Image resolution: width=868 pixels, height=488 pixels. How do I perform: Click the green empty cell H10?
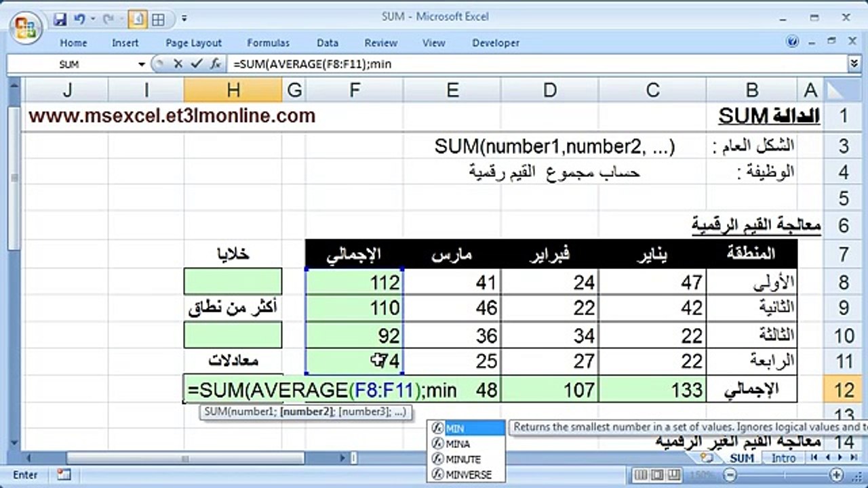tap(233, 335)
